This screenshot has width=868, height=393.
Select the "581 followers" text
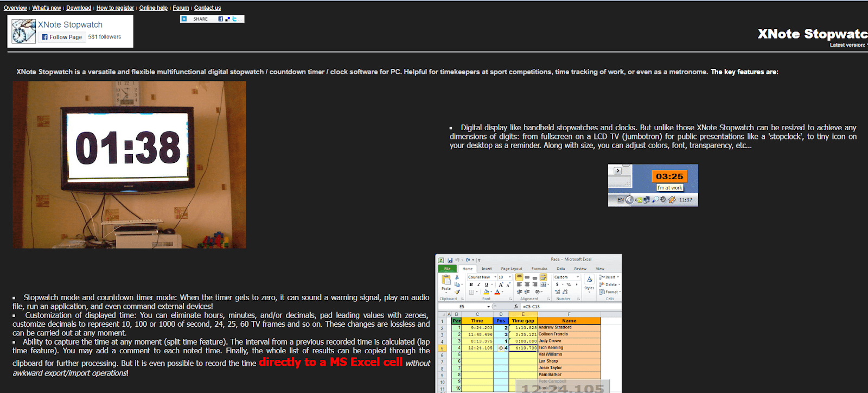(x=105, y=37)
